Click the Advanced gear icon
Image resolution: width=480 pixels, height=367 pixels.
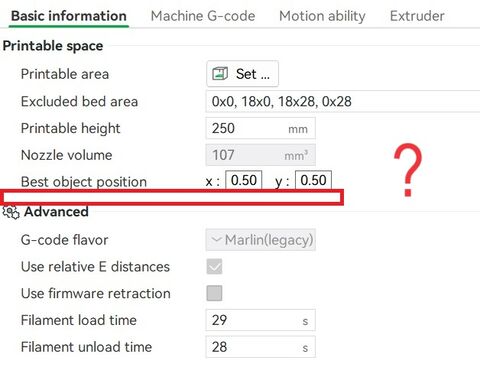(x=11, y=212)
